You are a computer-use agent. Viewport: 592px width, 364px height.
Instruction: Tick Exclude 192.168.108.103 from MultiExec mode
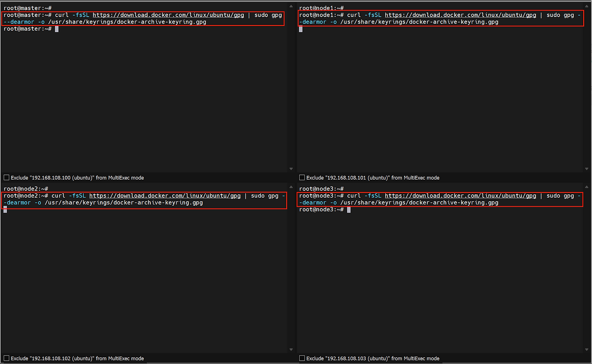pos(302,358)
